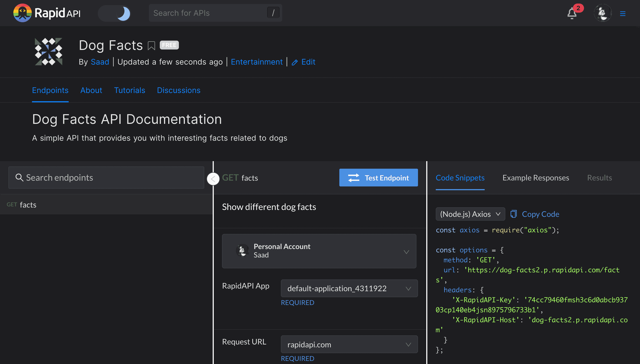The image size is (640, 364).
Task: Switch to the Discussions tab
Action: [x=179, y=90]
